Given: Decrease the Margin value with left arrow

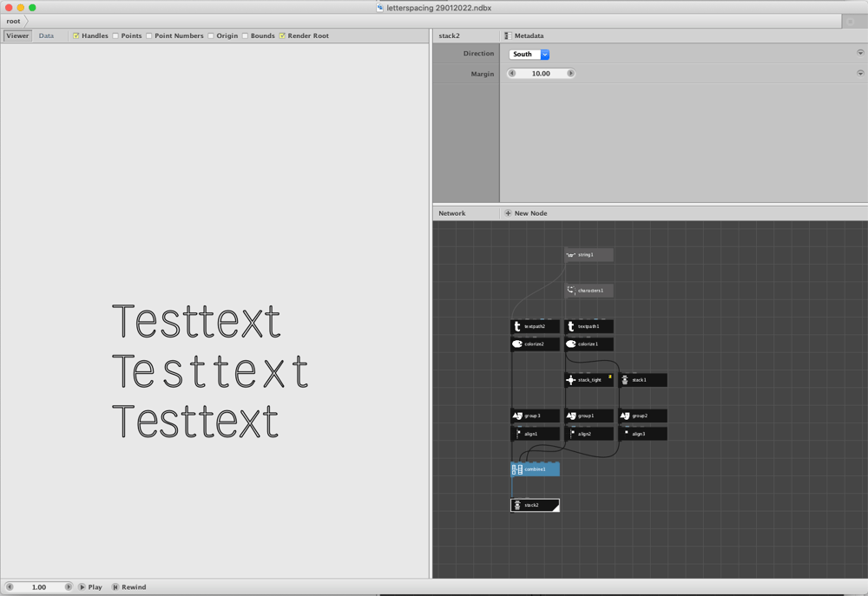Looking at the screenshot, I should tap(512, 74).
